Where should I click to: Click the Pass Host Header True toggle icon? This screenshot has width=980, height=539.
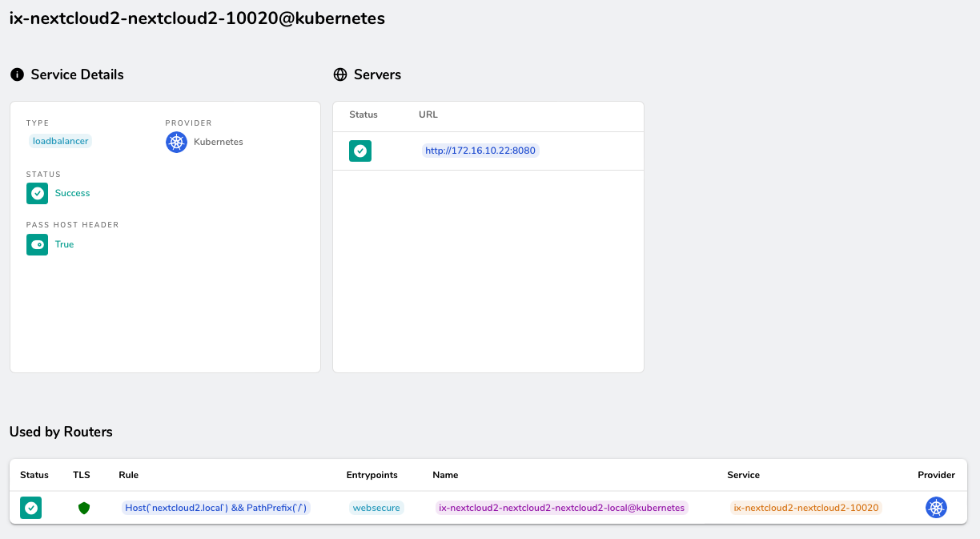click(37, 244)
